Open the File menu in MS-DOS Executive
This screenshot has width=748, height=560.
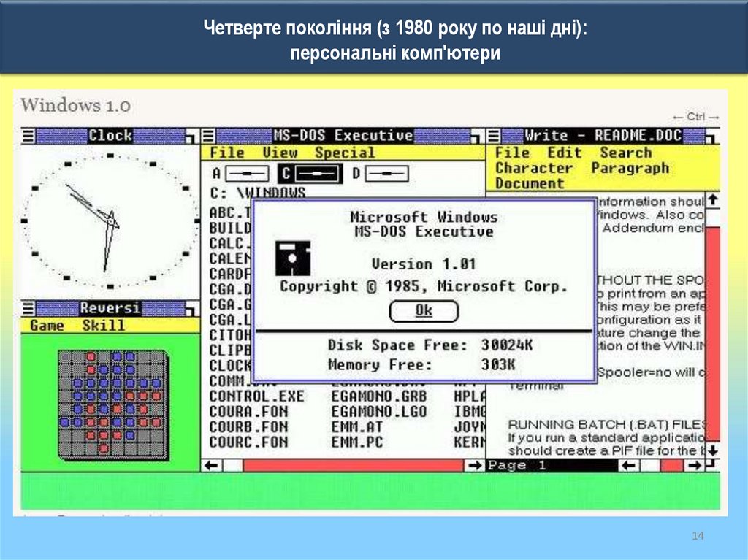click(x=226, y=153)
